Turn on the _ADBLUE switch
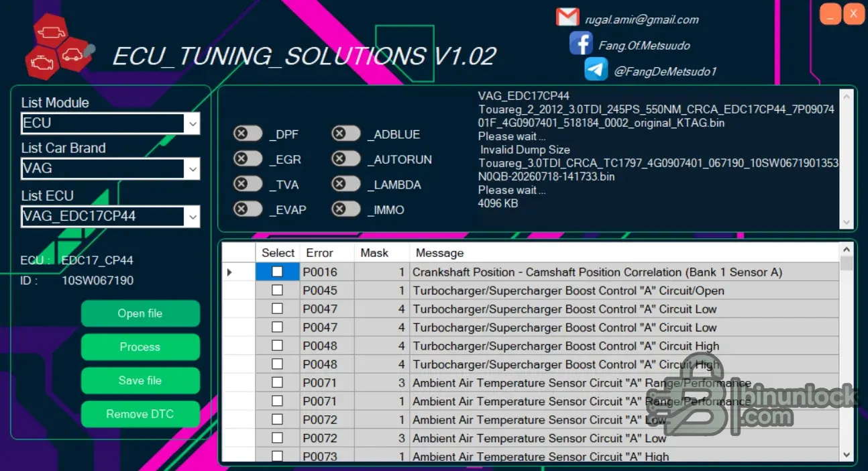Viewport: 868px width, 471px height. (x=346, y=134)
